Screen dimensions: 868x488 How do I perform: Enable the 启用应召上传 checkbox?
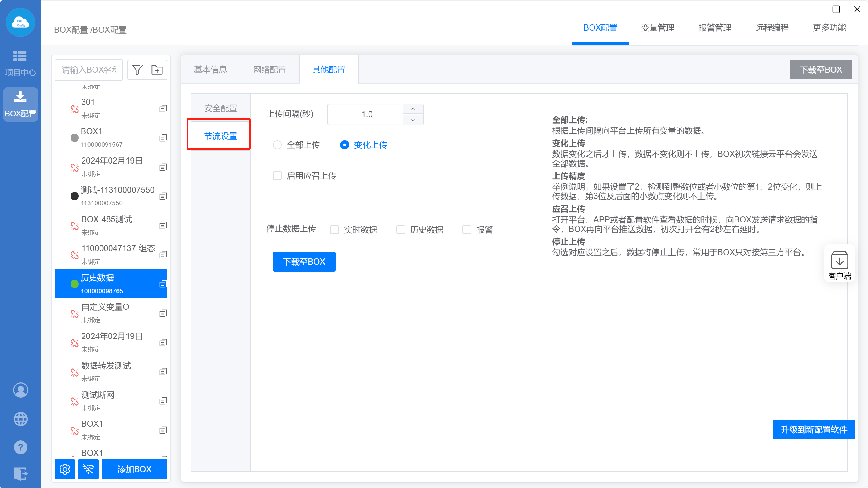coord(277,176)
